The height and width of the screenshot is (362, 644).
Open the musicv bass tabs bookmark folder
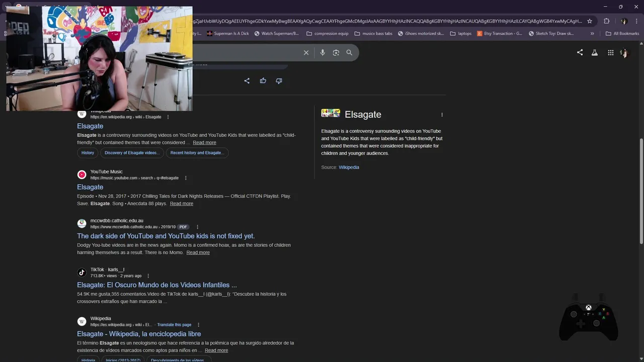point(373,34)
